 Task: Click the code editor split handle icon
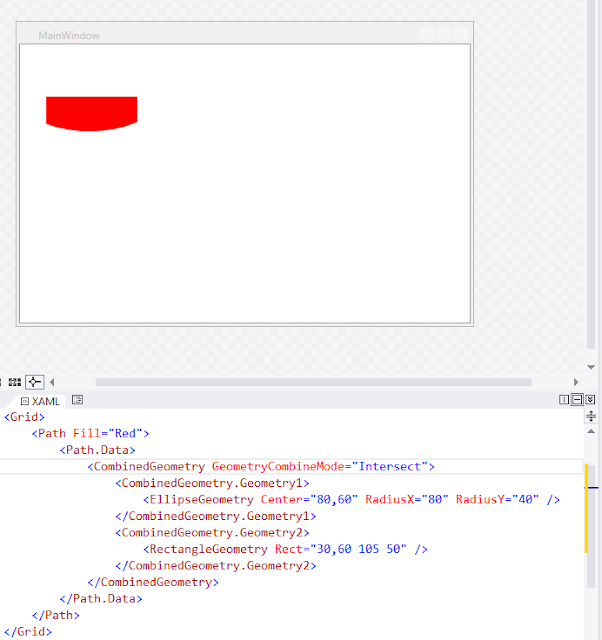pos(591,416)
